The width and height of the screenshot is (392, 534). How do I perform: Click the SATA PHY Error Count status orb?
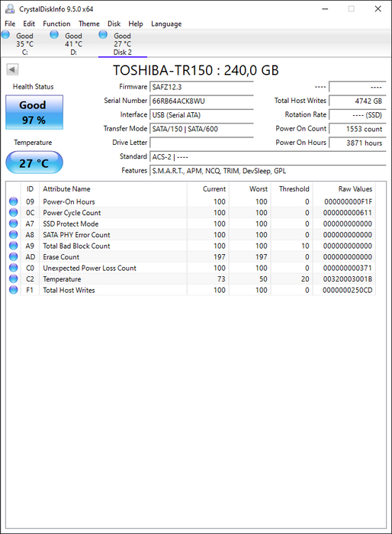pos(13,235)
